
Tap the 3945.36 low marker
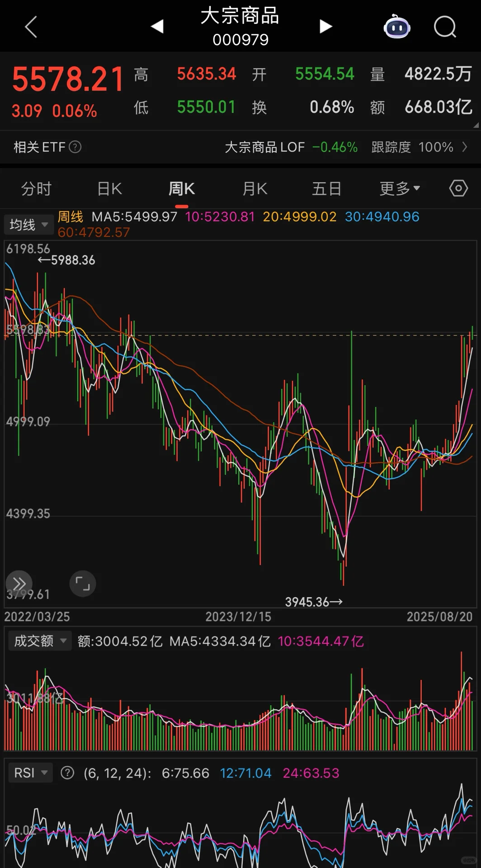coord(314,602)
